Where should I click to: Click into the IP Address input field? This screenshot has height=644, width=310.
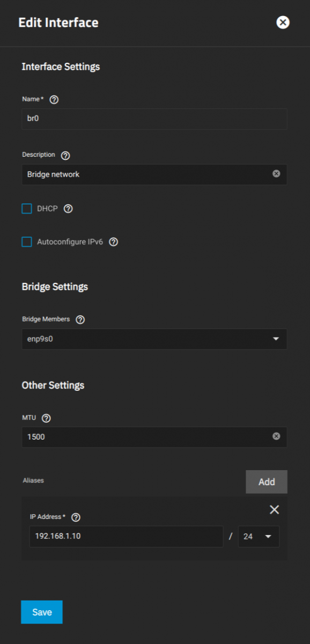coord(126,536)
